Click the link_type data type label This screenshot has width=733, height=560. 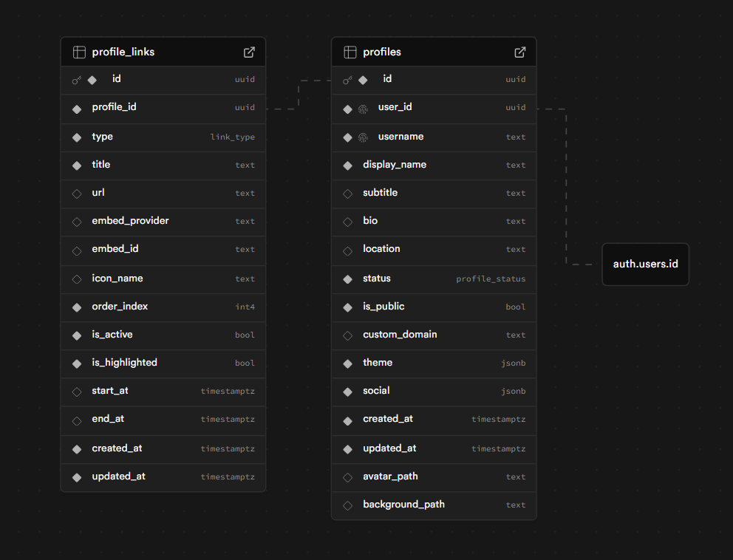coord(232,137)
